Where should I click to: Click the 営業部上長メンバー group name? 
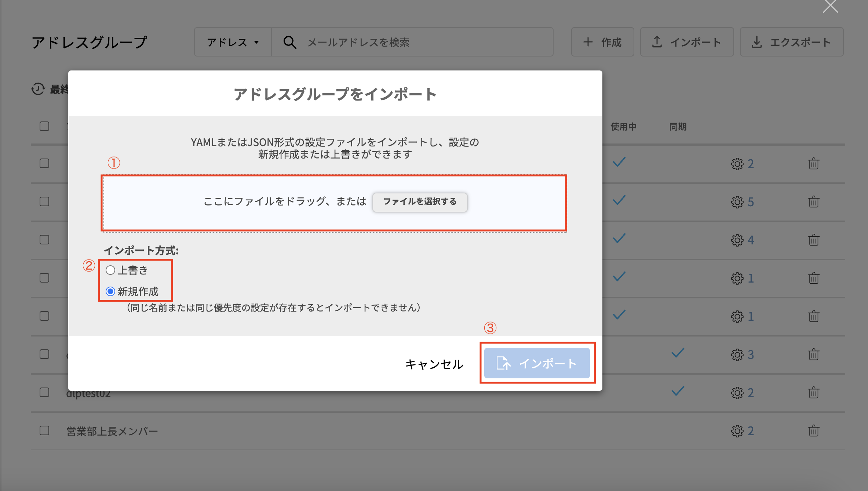tap(112, 431)
